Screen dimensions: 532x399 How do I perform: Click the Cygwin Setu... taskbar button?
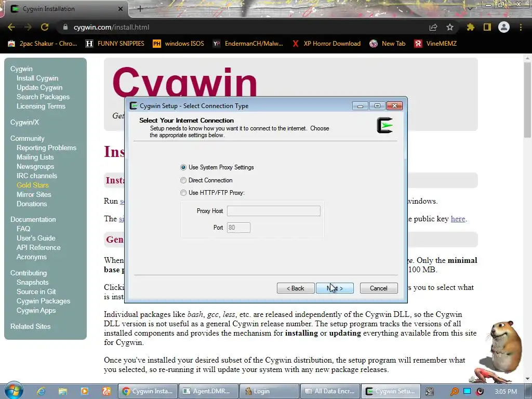pyautogui.click(x=391, y=391)
